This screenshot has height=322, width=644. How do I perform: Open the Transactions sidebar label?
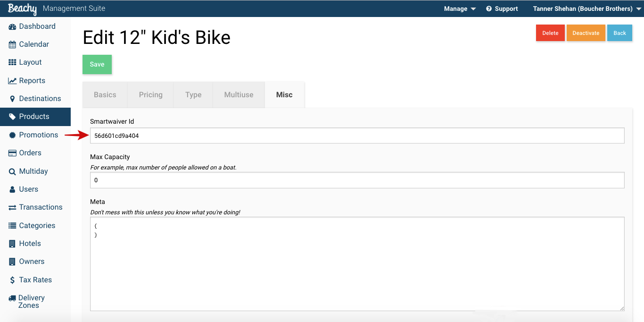tap(41, 207)
